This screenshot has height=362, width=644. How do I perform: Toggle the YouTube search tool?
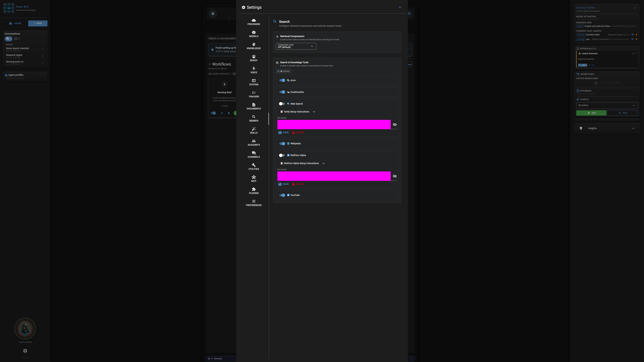click(282, 195)
